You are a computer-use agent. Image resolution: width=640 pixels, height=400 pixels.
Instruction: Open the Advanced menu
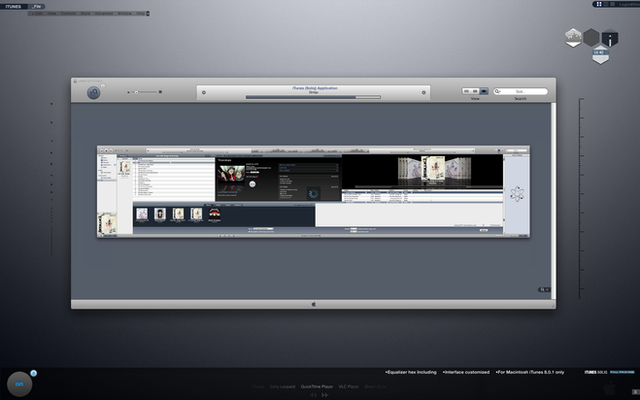[104, 13]
